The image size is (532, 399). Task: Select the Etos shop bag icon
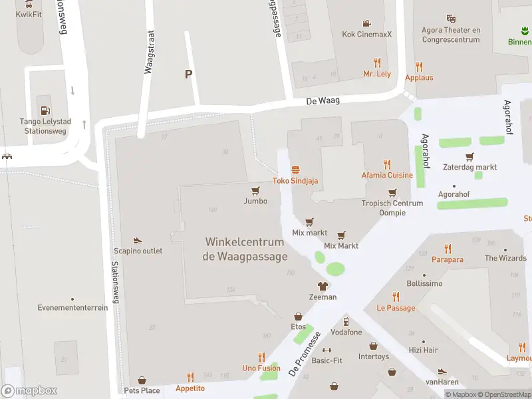[x=298, y=317]
